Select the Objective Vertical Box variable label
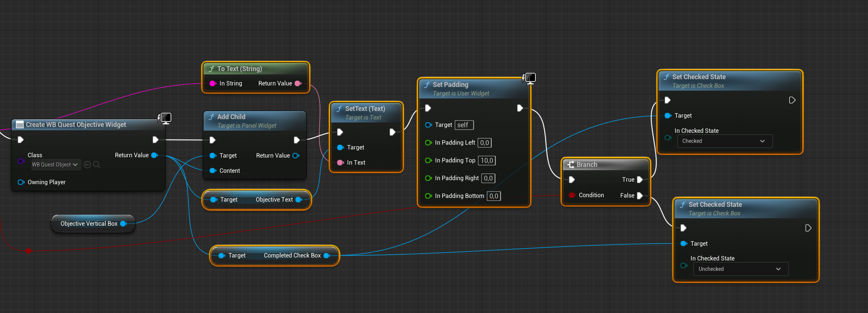Image resolution: width=868 pixels, height=313 pixels. click(89, 223)
